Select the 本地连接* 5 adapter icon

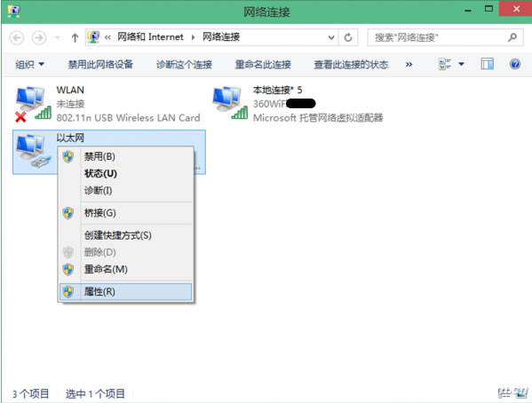point(230,103)
